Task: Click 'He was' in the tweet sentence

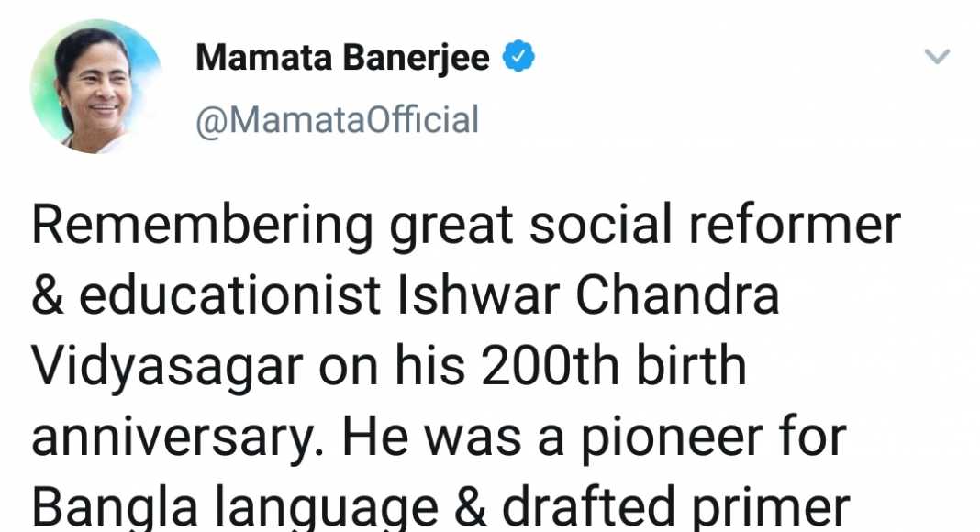Action: pyautogui.click(x=431, y=438)
